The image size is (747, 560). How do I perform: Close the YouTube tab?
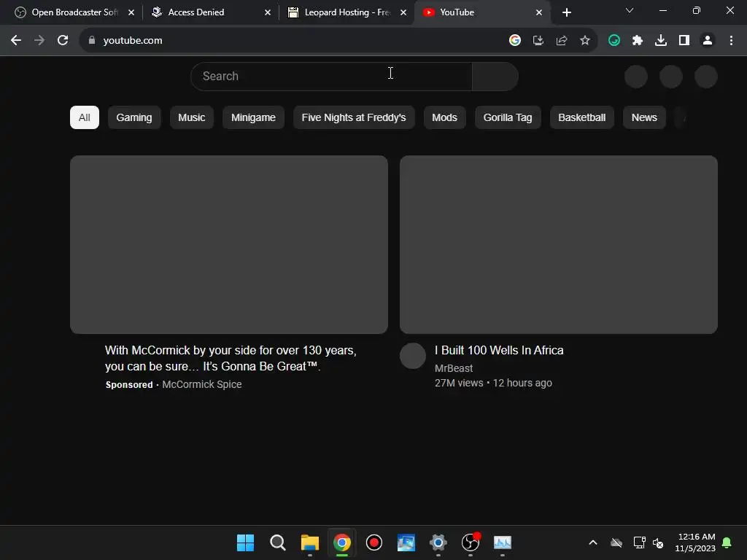539,12
